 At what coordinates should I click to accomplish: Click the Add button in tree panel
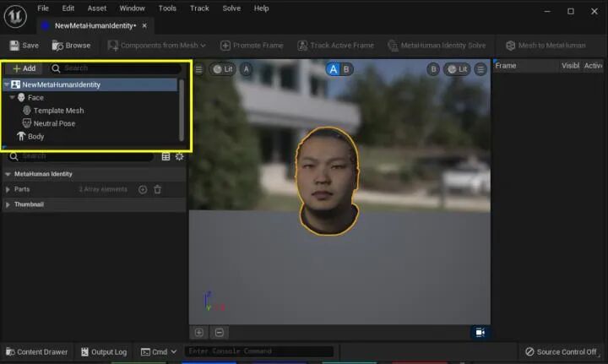point(24,68)
